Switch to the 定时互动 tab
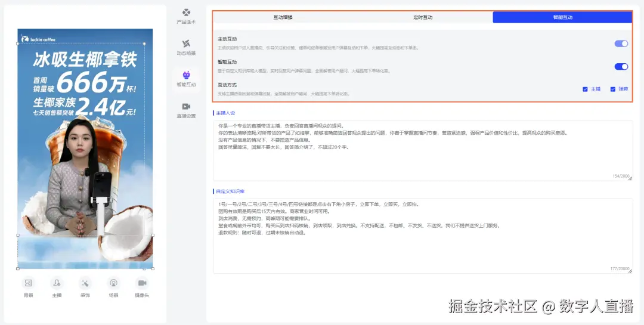644x325 pixels. tap(423, 17)
